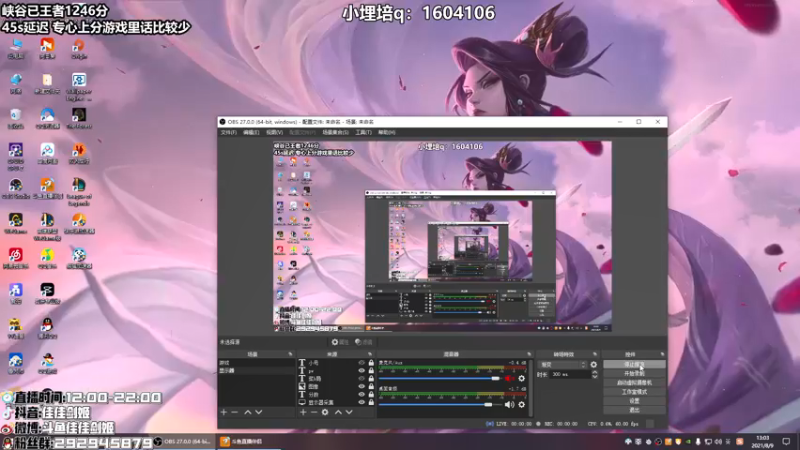The image size is (800, 450).
Task: Pop out the 转场特效 dock via header icon
Action: tap(595, 354)
